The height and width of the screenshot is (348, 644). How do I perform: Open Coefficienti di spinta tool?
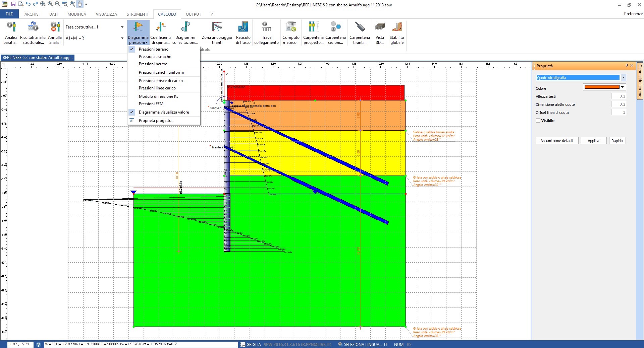[x=160, y=32]
